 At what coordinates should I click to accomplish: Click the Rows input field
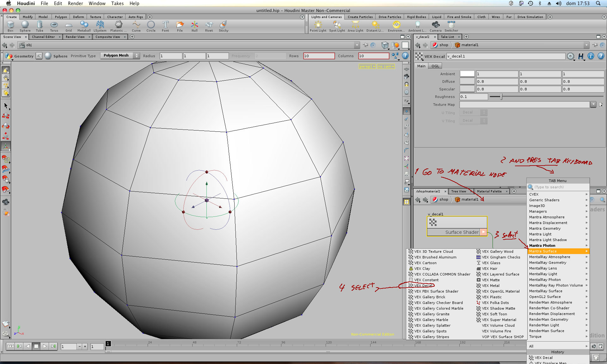tap(319, 56)
